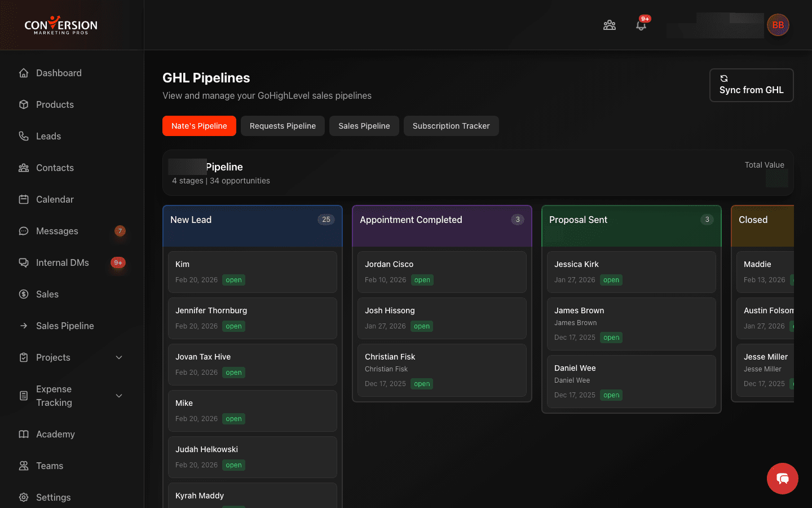Collapse the Projects chevron arrow

[x=119, y=357]
